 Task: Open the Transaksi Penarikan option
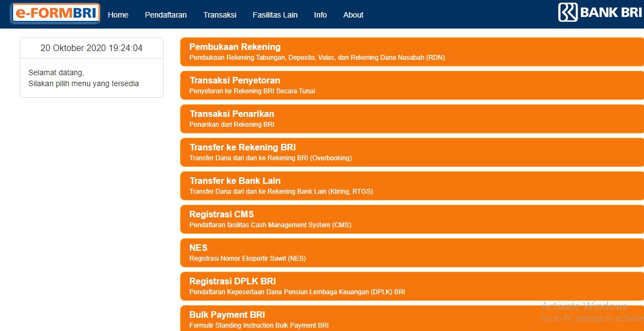point(412,119)
